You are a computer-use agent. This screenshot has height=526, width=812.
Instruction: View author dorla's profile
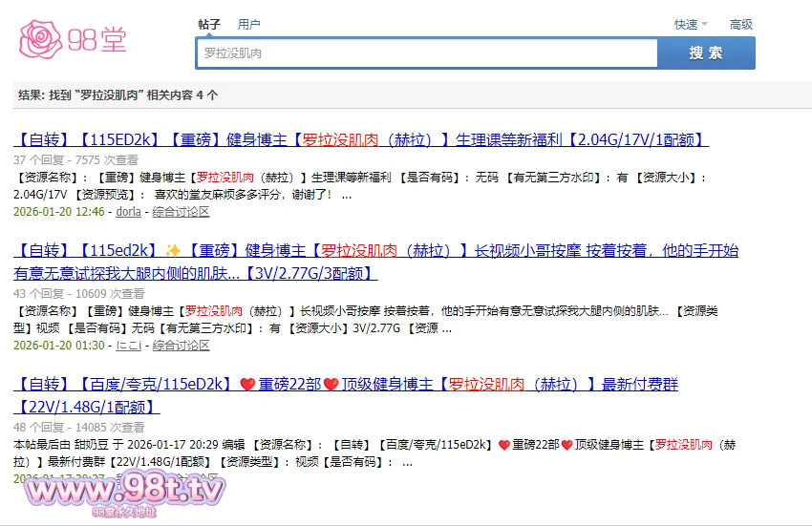pyautogui.click(x=128, y=212)
